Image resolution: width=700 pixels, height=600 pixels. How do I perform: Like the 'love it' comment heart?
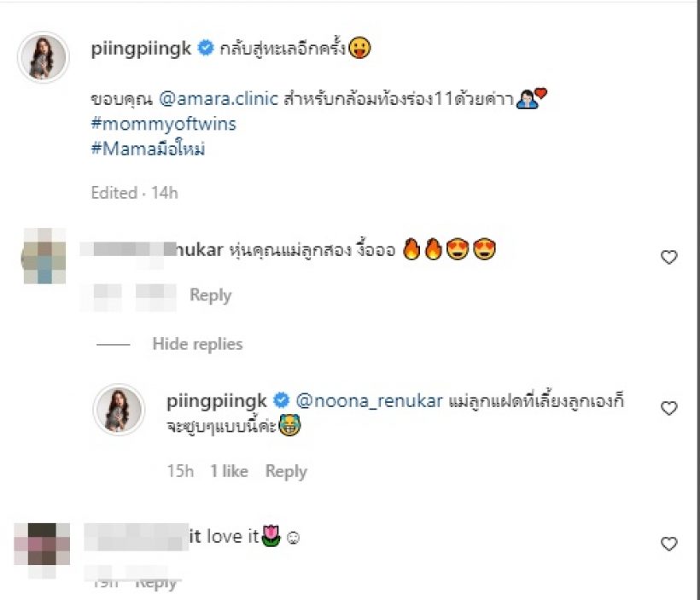(668, 544)
